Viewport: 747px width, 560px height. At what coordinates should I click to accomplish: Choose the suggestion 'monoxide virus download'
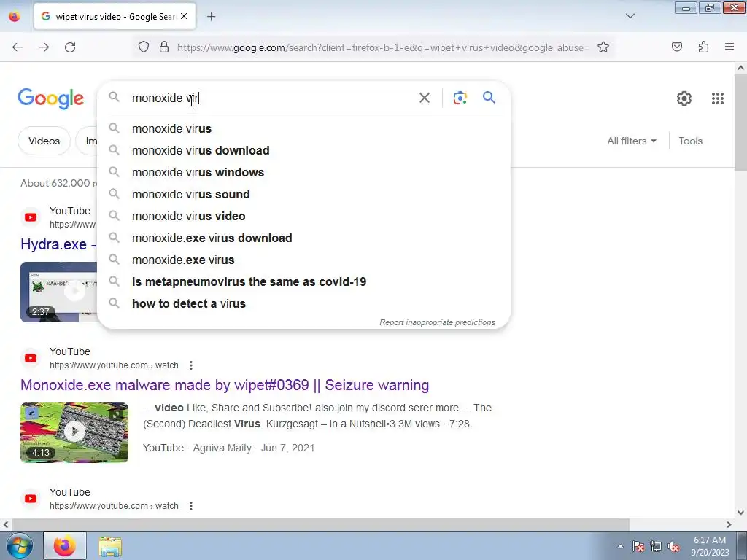click(303, 150)
